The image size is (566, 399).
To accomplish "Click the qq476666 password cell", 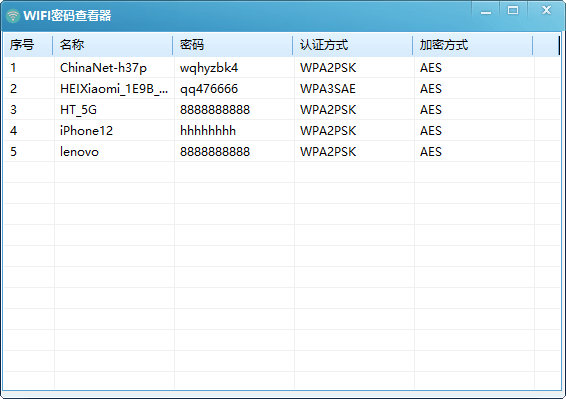I will [234, 88].
